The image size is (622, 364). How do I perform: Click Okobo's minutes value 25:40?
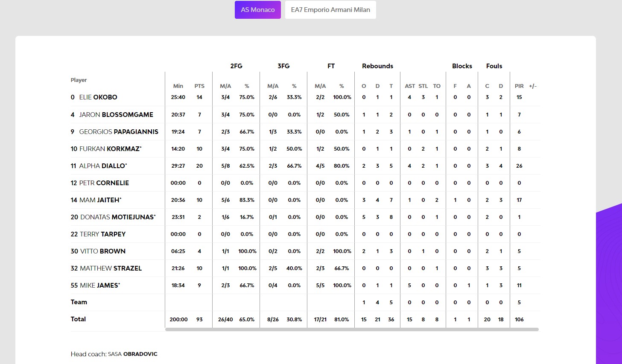click(x=178, y=97)
